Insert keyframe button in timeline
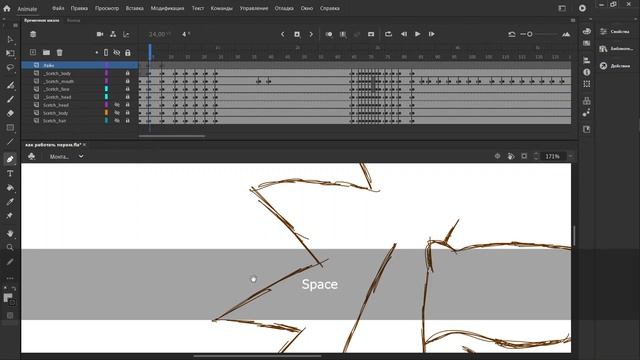 [x=297, y=34]
